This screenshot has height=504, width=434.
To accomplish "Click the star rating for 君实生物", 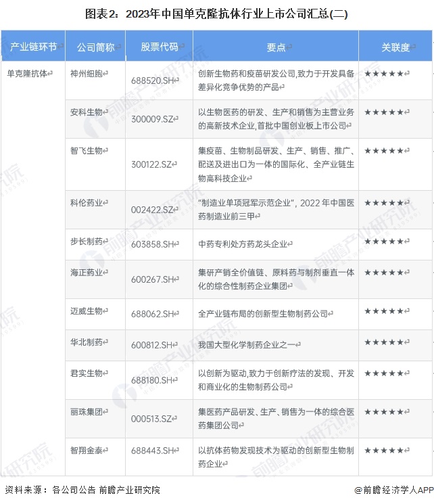I will 384,373.
